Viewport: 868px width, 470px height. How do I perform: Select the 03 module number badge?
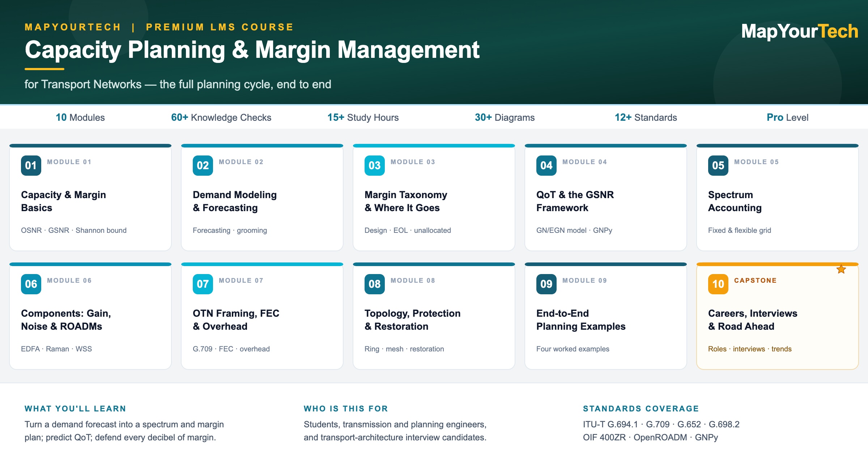pyautogui.click(x=375, y=166)
